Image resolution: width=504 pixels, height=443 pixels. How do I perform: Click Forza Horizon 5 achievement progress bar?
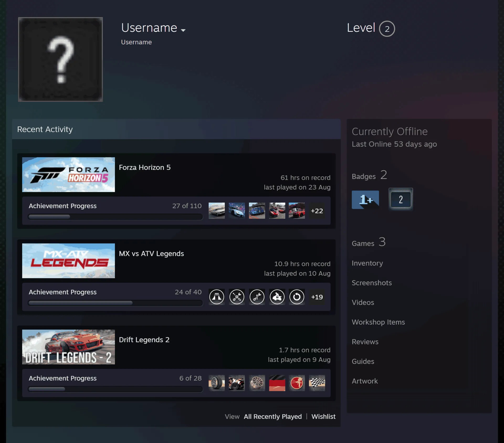coord(115,217)
